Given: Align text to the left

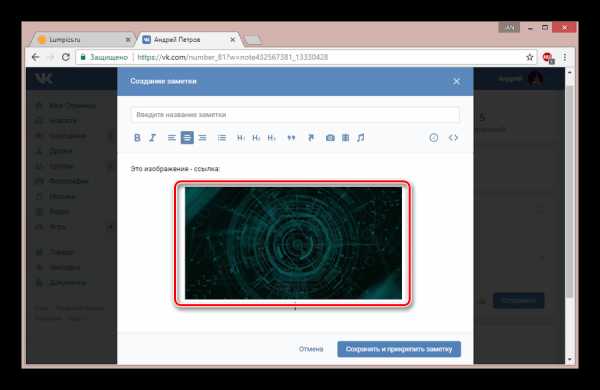Looking at the screenshot, I should pyautogui.click(x=171, y=138).
